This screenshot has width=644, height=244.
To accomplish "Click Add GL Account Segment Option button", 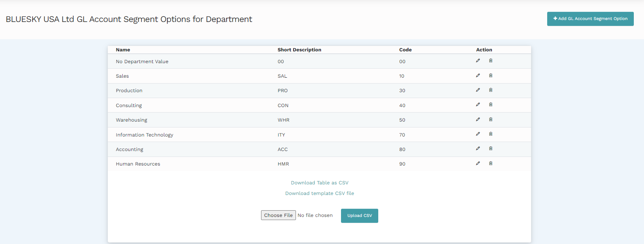I will (590, 19).
